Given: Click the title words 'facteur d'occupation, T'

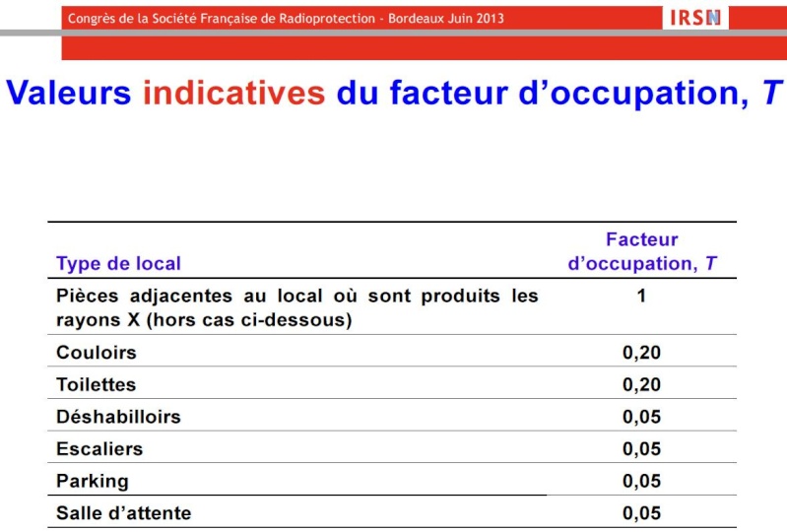Looking at the screenshot, I should pos(586,93).
